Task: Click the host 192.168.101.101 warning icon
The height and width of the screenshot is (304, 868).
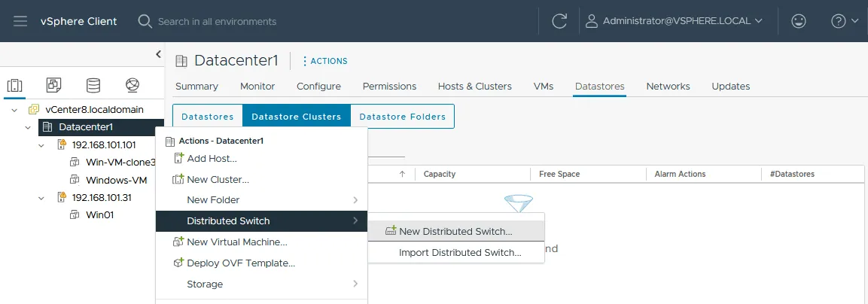Action: coord(62,144)
